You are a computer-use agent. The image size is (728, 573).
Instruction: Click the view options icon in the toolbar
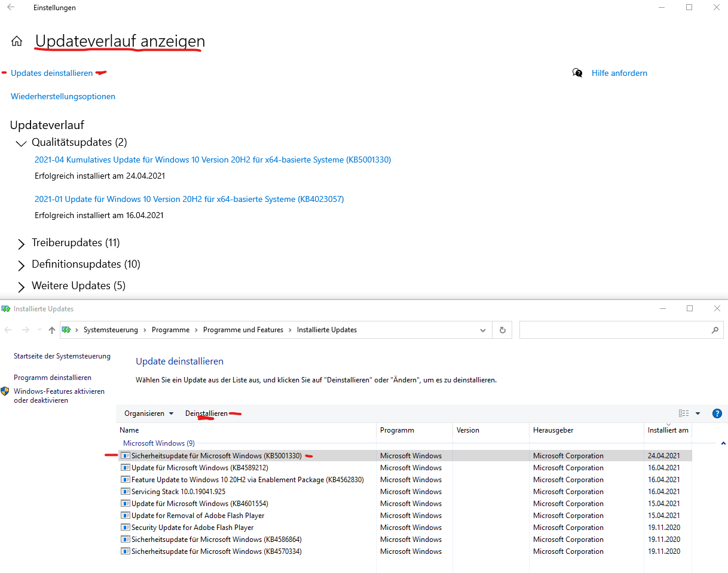click(x=684, y=413)
